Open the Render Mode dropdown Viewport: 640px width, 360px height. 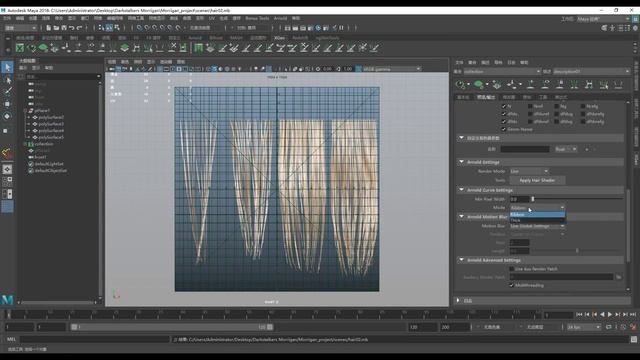(x=529, y=171)
